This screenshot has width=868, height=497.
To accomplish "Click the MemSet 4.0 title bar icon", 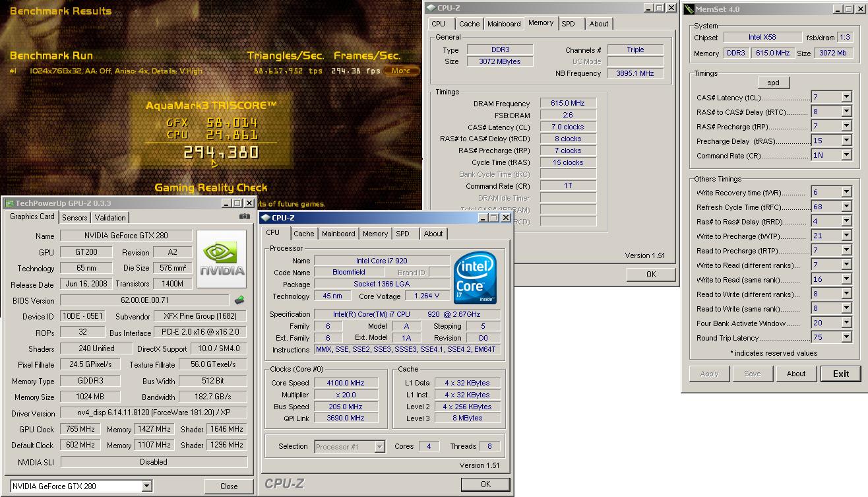I will click(689, 9).
